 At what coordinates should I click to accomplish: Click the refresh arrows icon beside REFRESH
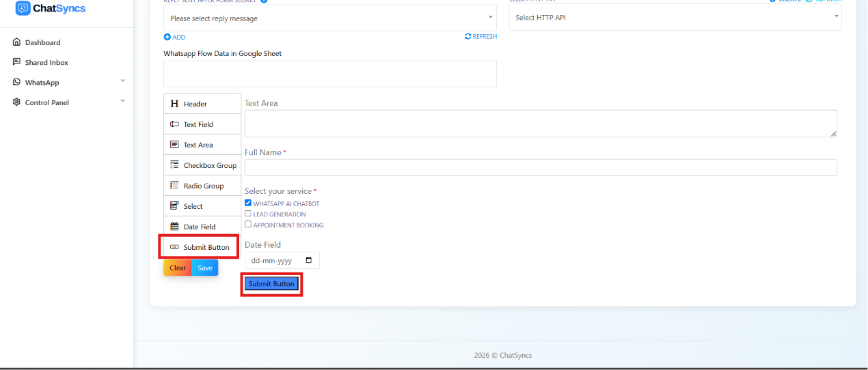[468, 37]
